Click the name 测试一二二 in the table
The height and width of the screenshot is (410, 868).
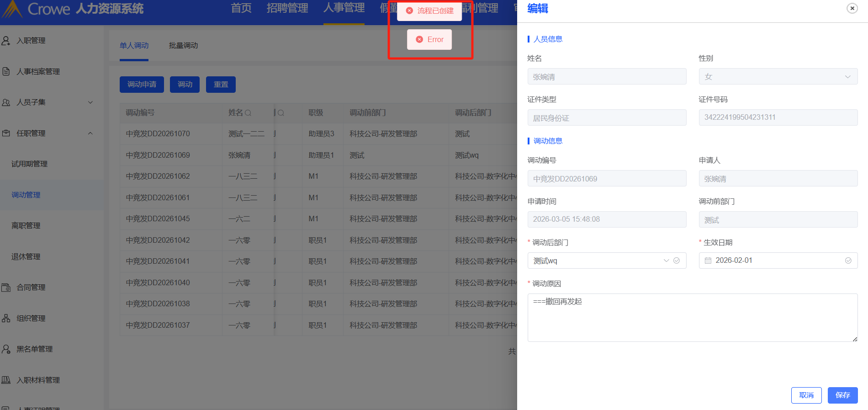coord(246,134)
